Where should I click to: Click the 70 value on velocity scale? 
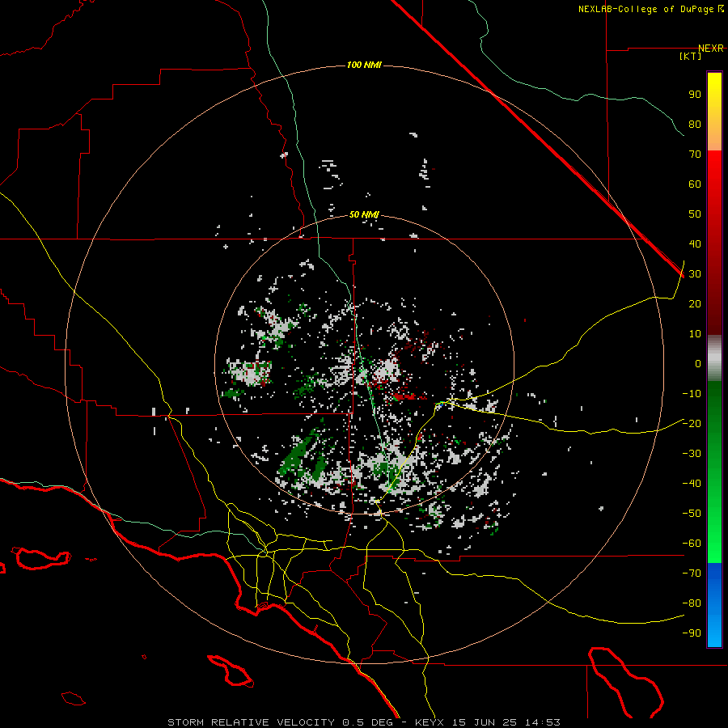[x=695, y=154]
